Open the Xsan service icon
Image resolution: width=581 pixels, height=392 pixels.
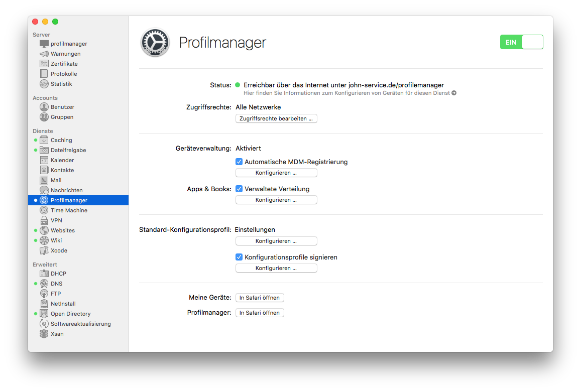tap(44, 334)
